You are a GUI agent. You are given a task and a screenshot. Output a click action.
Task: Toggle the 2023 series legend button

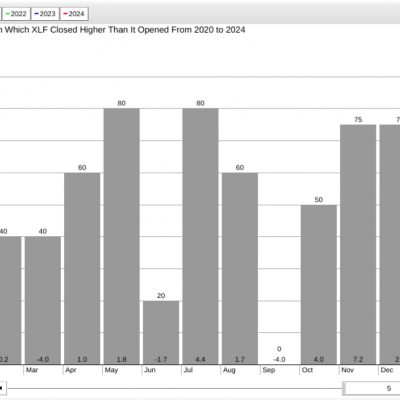[45, 14]
